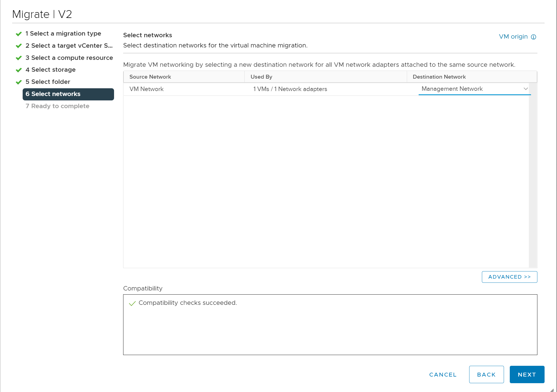
Task: Click CANCEL to abort migration
Action: (442, 374)
